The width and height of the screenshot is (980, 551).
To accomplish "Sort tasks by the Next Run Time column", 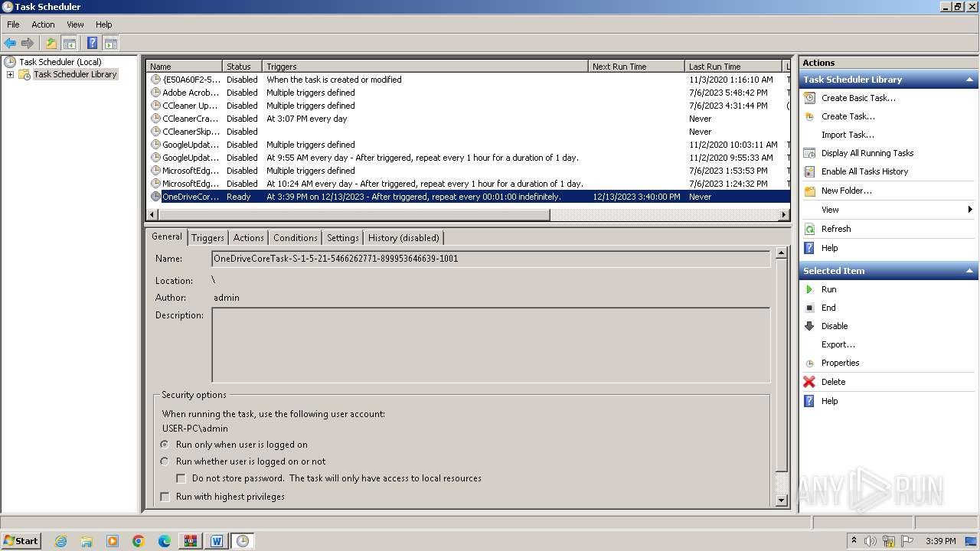I will 635,67.
